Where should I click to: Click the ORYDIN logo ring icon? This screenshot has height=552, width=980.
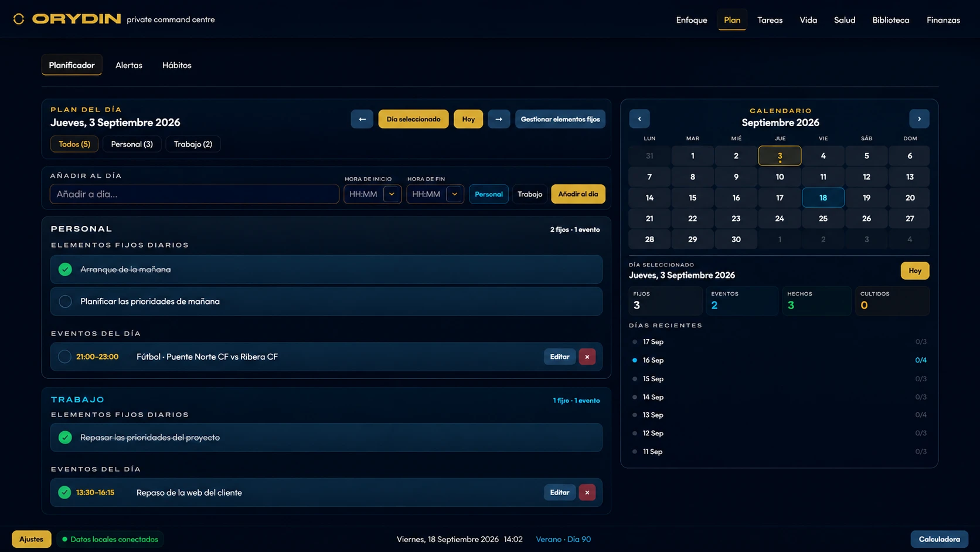click(19, 19)
